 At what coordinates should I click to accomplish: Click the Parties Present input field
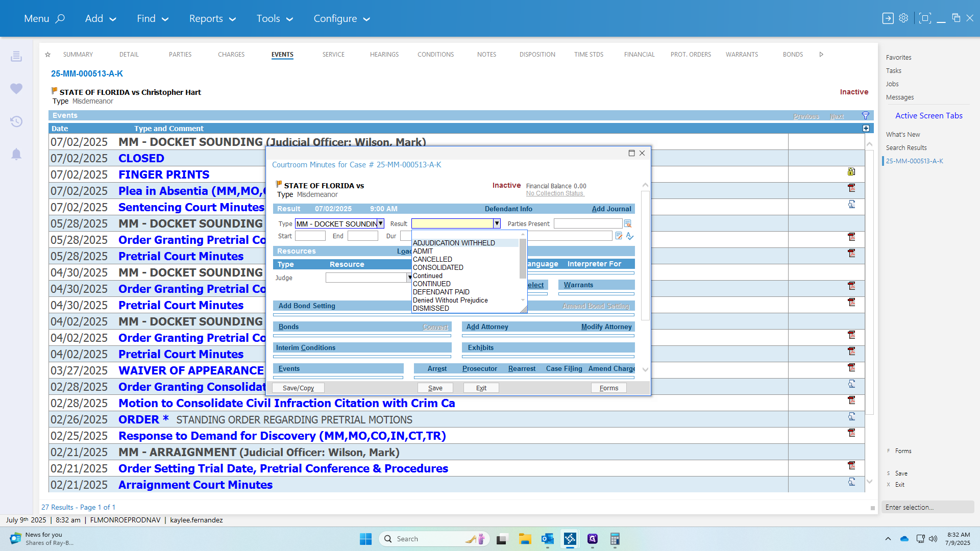pyautogui.click(x=588, y=223)
